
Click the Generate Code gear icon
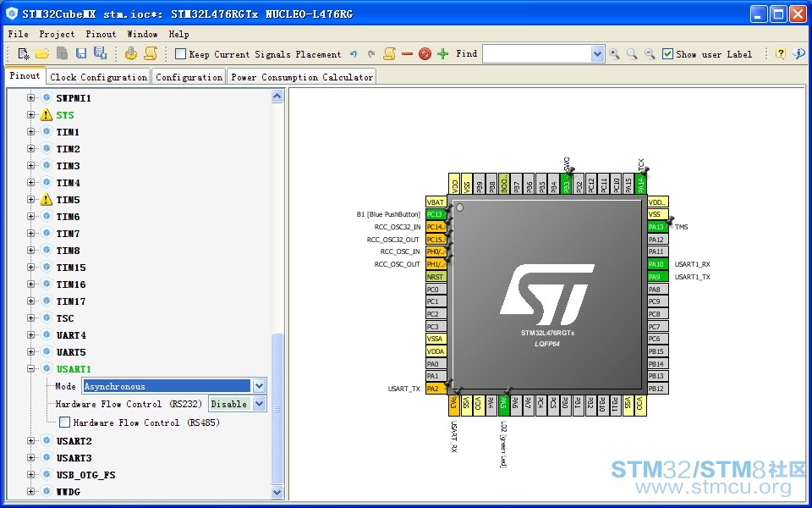click(131, 53)
